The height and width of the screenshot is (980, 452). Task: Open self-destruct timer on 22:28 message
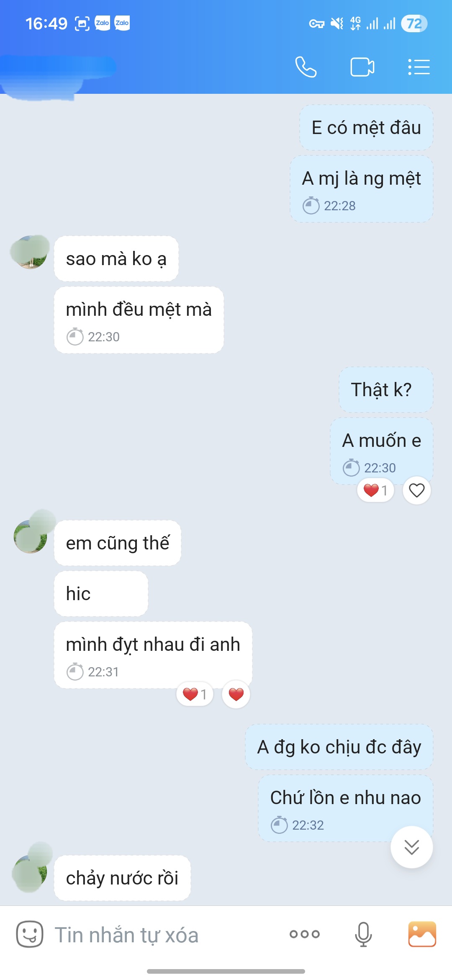pyautogui.click(x=311, y=206)
